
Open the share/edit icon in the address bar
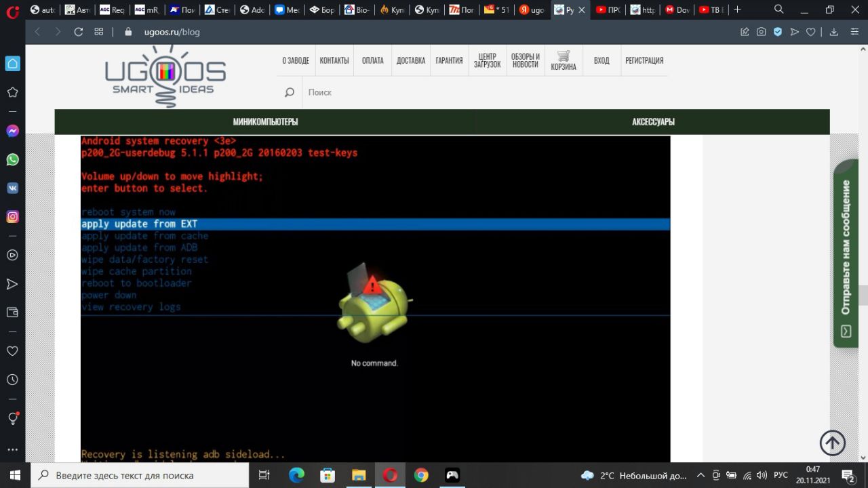click(x=745, y=32)
